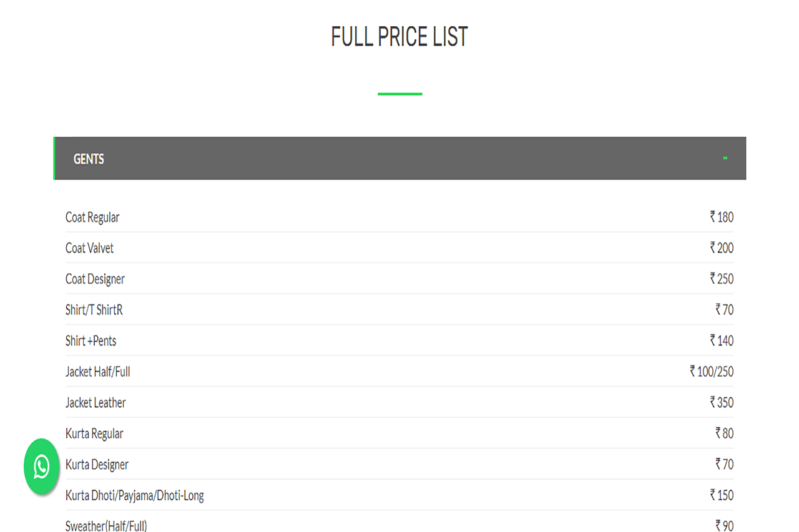
Task: Click the ₹ 180 price for Coat Regular
Action: [x=722, y=217]
